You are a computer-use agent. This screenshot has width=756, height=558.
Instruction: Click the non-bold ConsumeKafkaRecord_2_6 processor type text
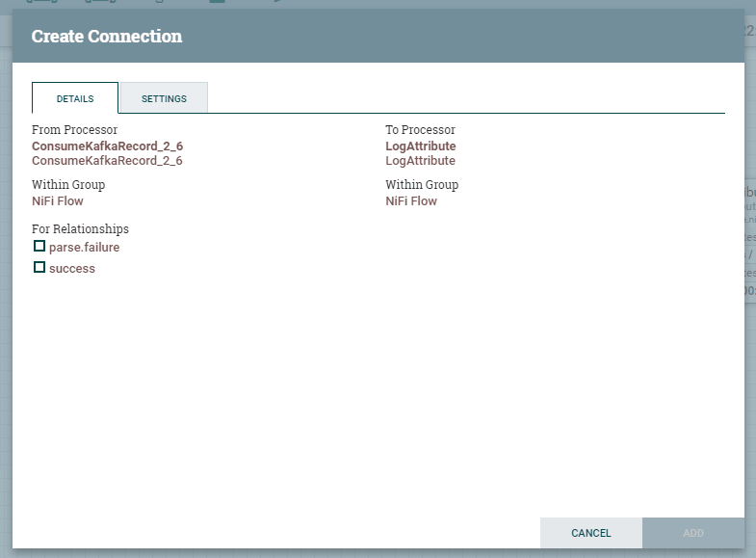coord(107,161)
